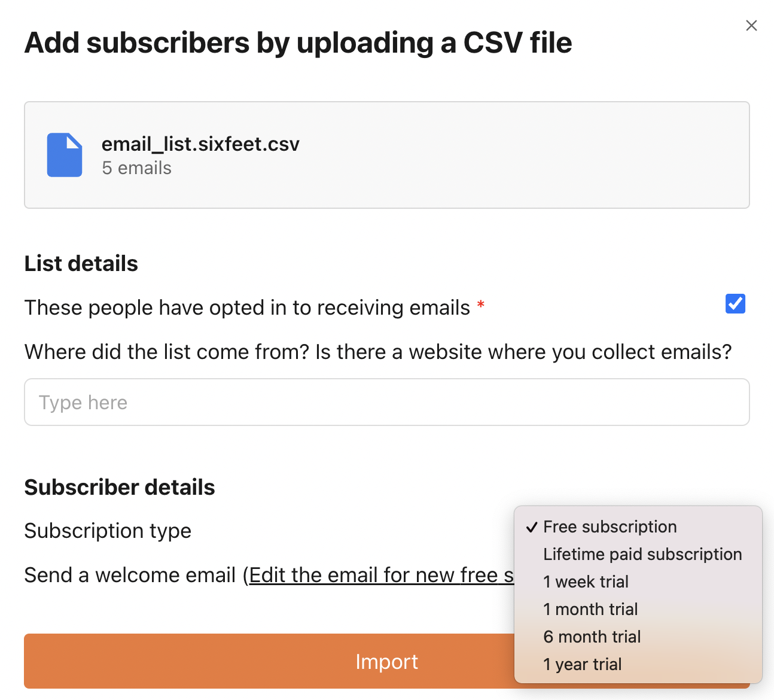Click the email_list.sixfeet.csv file name
The image size is (774, 700).
(x=200, y=144)
